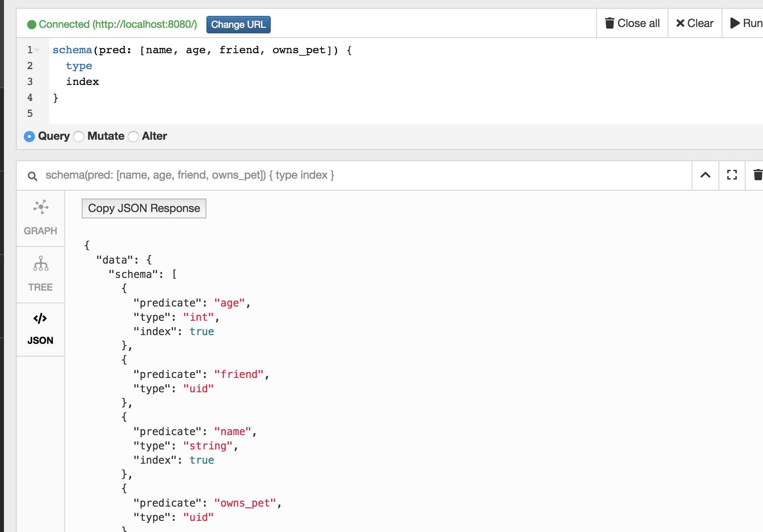763x532 pixels.
Task: Click the X icon beside Clear
Action: pos(680,23)
